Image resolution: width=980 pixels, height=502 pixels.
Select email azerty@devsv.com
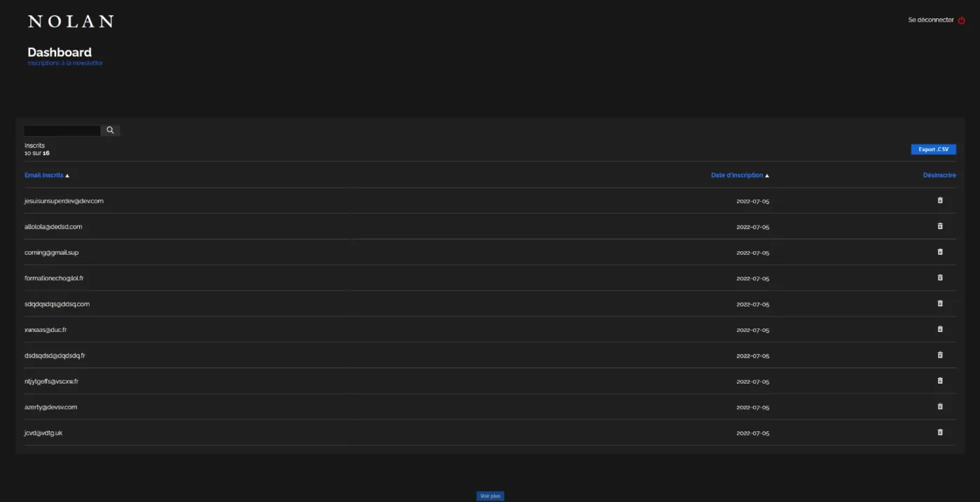[x=50, y=407]
